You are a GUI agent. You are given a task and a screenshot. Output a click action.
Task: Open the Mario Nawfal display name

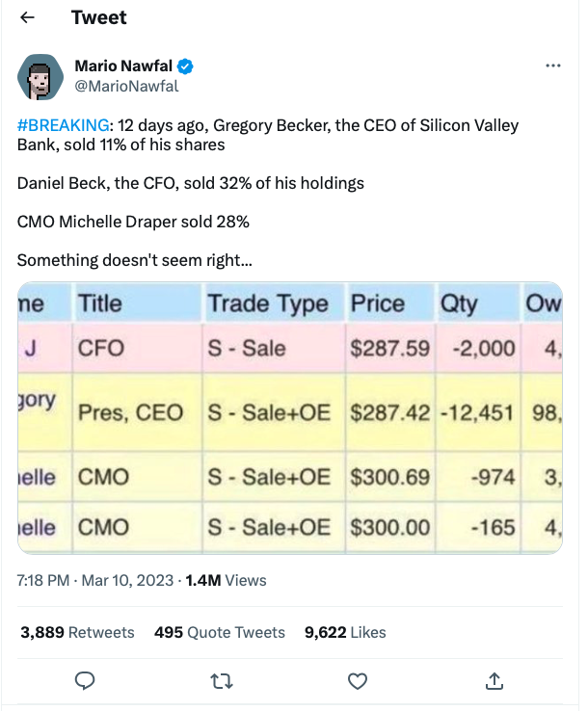[123, 66]
